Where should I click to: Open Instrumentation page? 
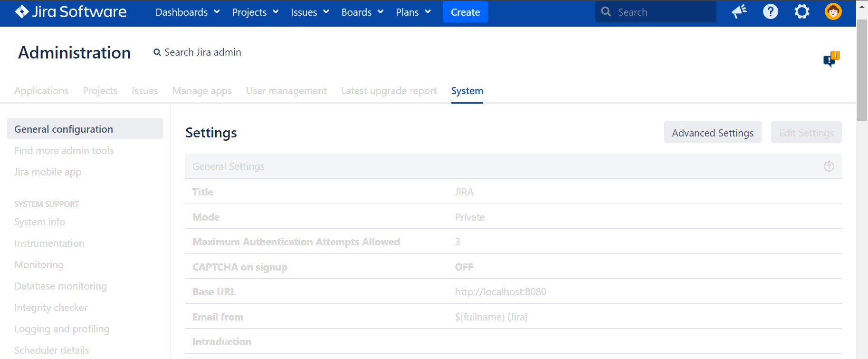coord(49,243)
